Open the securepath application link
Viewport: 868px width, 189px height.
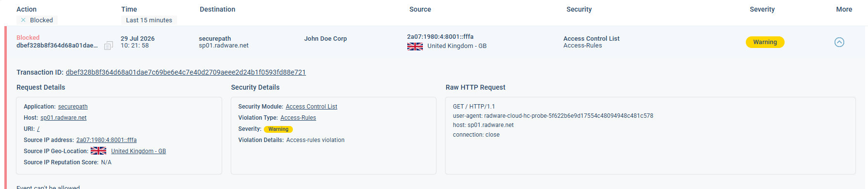[73, 107]
